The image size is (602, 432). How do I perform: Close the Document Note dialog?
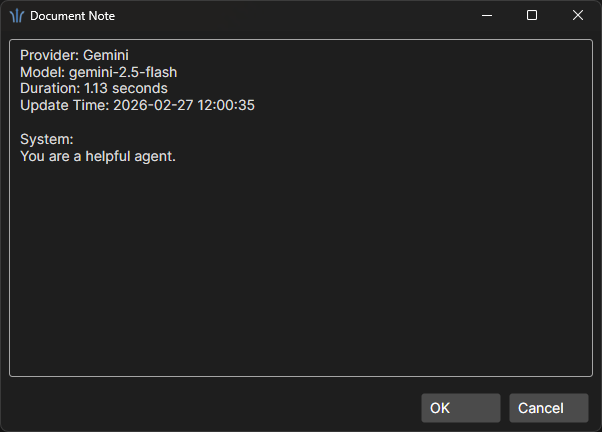[577, 15]
